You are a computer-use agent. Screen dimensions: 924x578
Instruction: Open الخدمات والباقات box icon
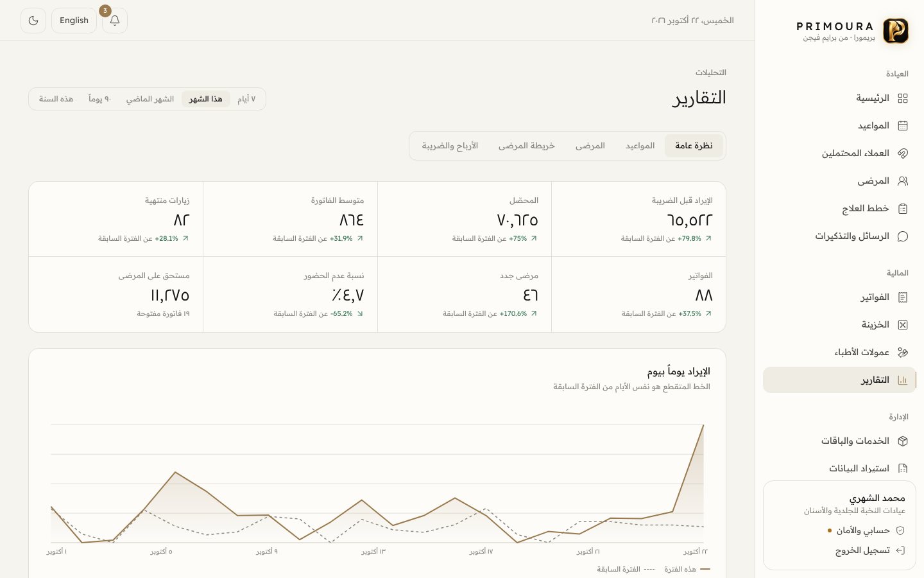point(903,441)
